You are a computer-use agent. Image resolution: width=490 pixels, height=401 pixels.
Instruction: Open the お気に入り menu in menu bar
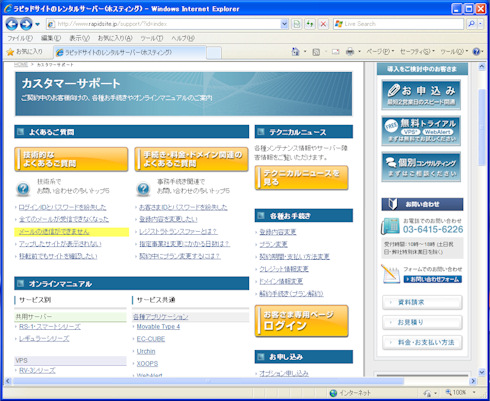point(115,38)
